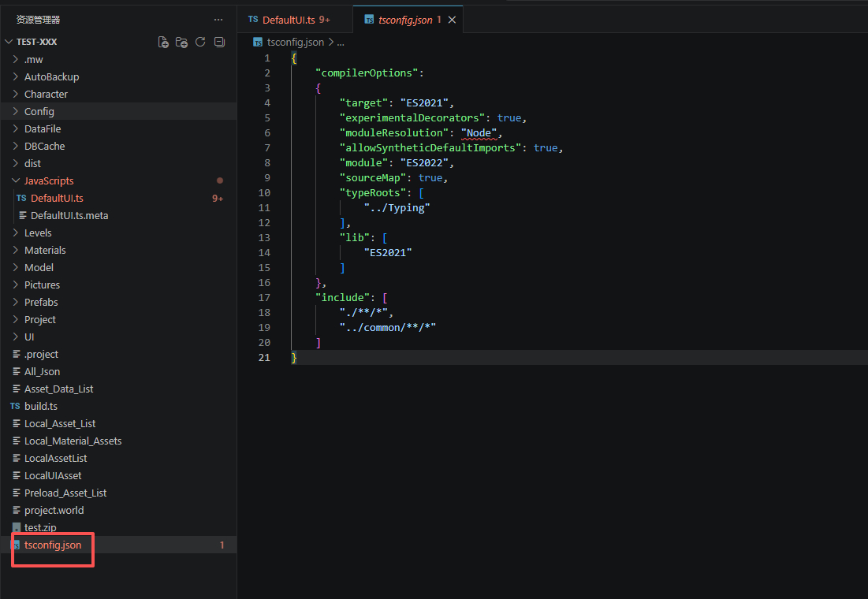The width and height of the screenshot is (868, 599).
Task: Open the build.ts file
Action: click(40, 406)
